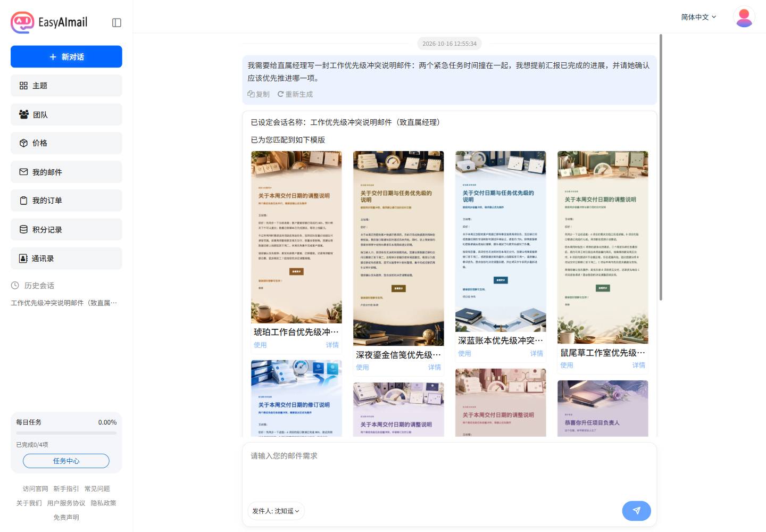
Task: Use the 深蓝账本优先级冲突 template
Action: pos(464,353)
